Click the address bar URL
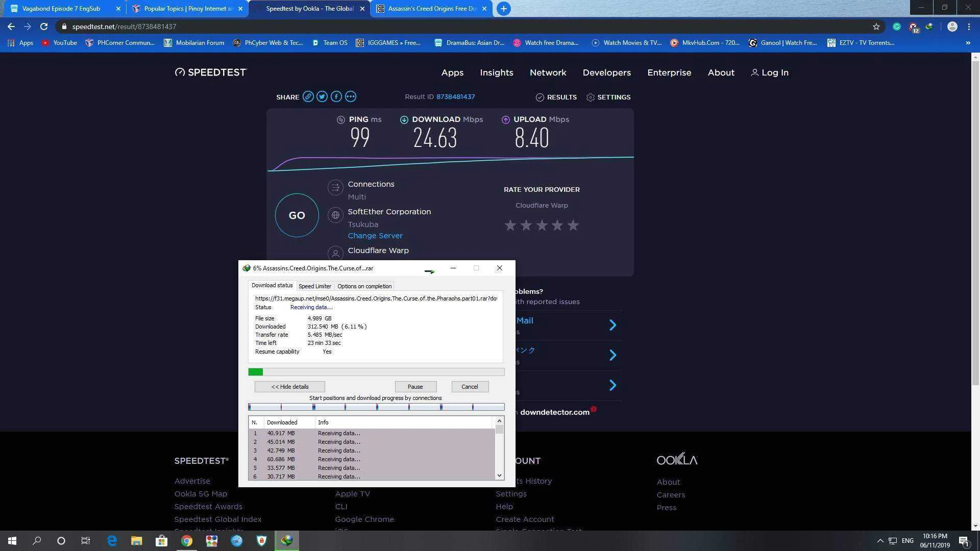Viewport: 980px width, 551px height. click(x=124, y=27)
